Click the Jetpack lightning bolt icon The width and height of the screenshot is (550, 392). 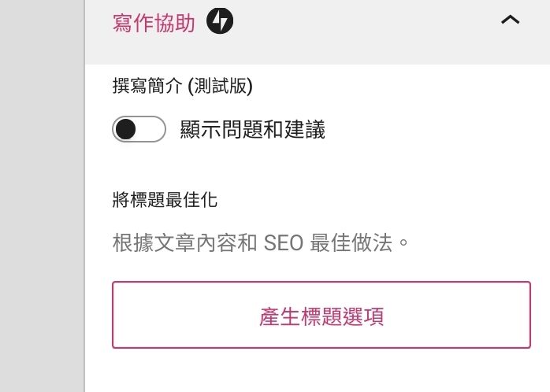coord(220,21)
